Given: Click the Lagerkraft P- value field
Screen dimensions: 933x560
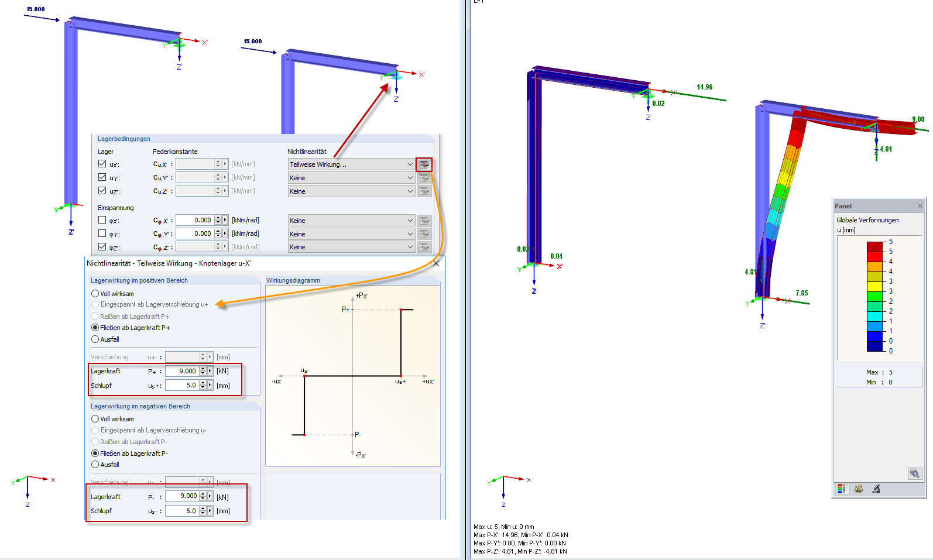Looking at the screenshot, I should (182, 496).
